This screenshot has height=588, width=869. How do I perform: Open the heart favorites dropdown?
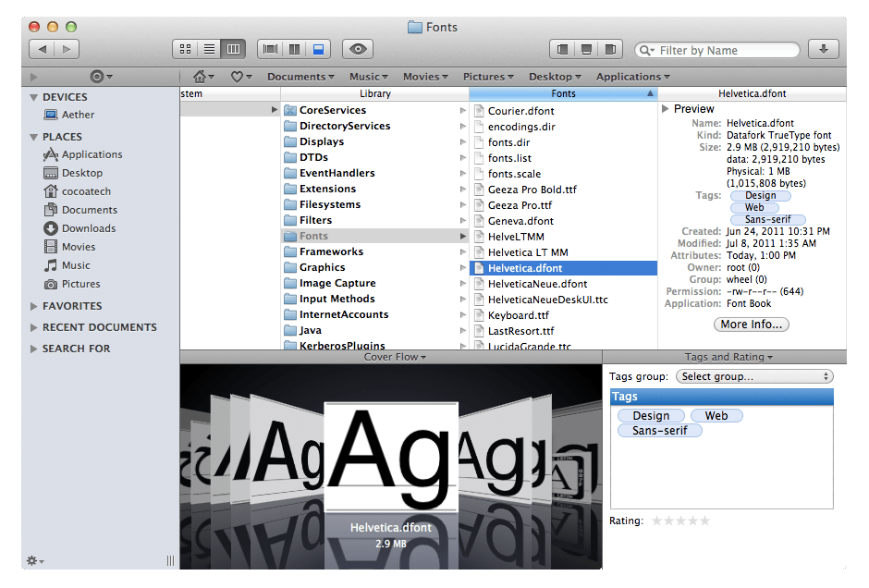[241, 77]
